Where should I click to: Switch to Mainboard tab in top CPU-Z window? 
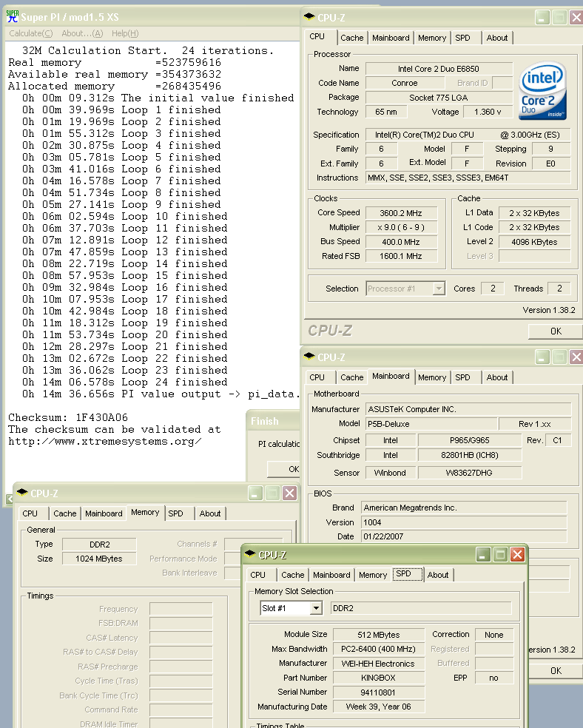391,38
